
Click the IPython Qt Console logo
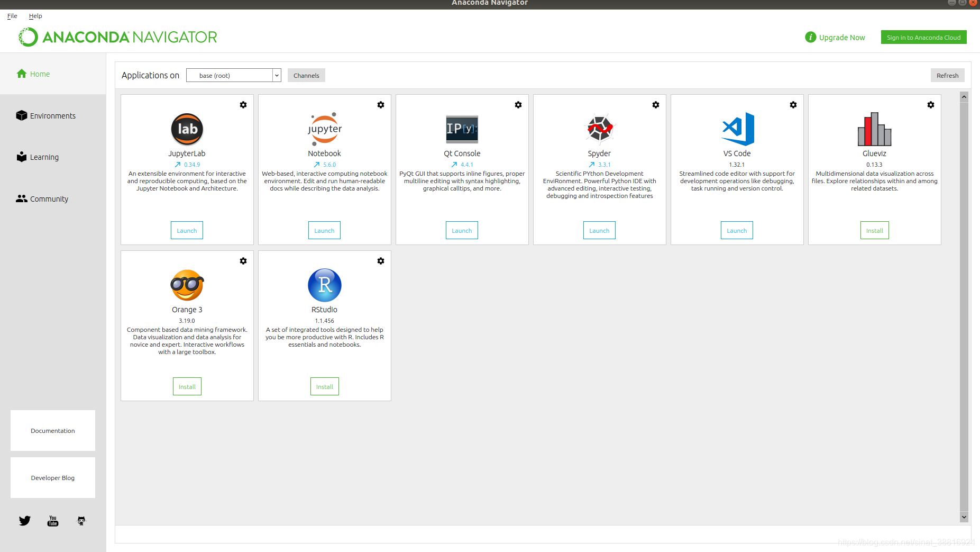tap(462, 129)
